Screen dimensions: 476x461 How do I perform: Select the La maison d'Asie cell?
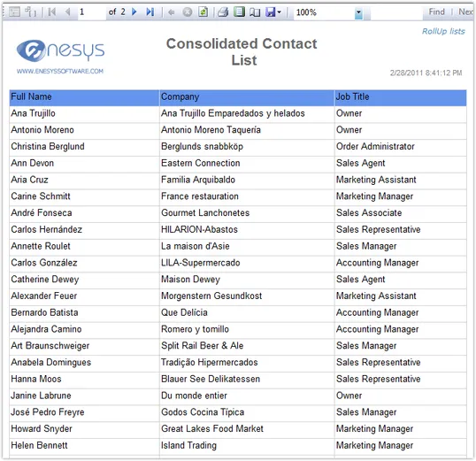click(x=247, y=247)
